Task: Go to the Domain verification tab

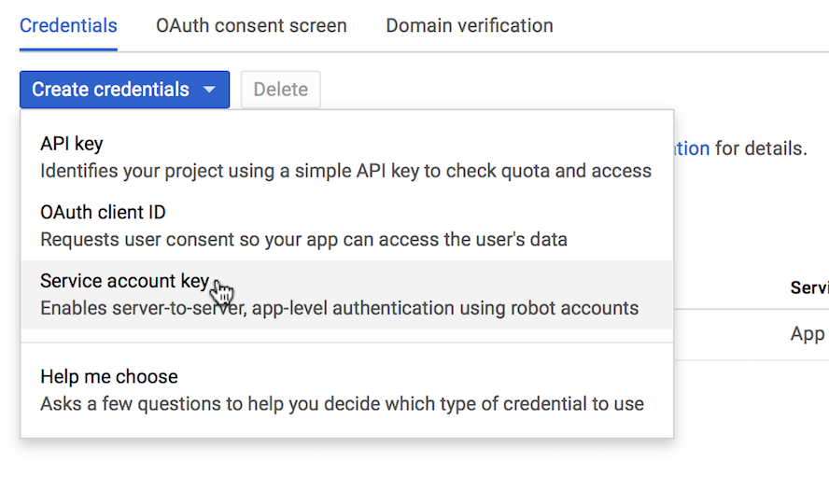Action: click(x=469, y=26)
